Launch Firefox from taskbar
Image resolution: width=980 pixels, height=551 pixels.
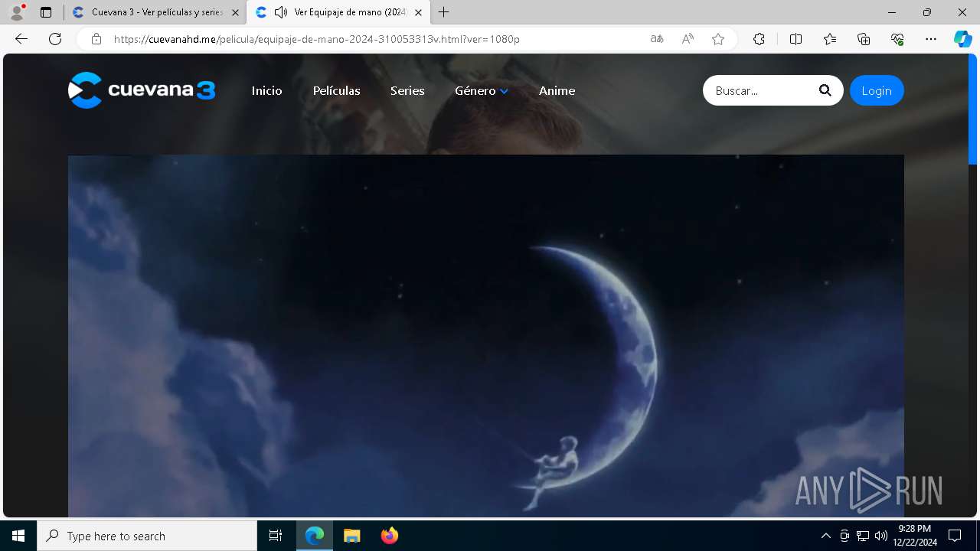389,536
